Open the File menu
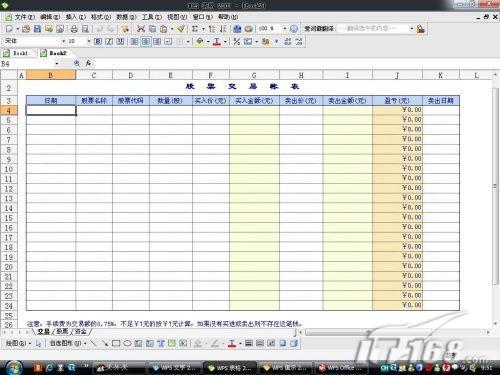The width and height of the screenshot is (500, 375). pos(24,17)
